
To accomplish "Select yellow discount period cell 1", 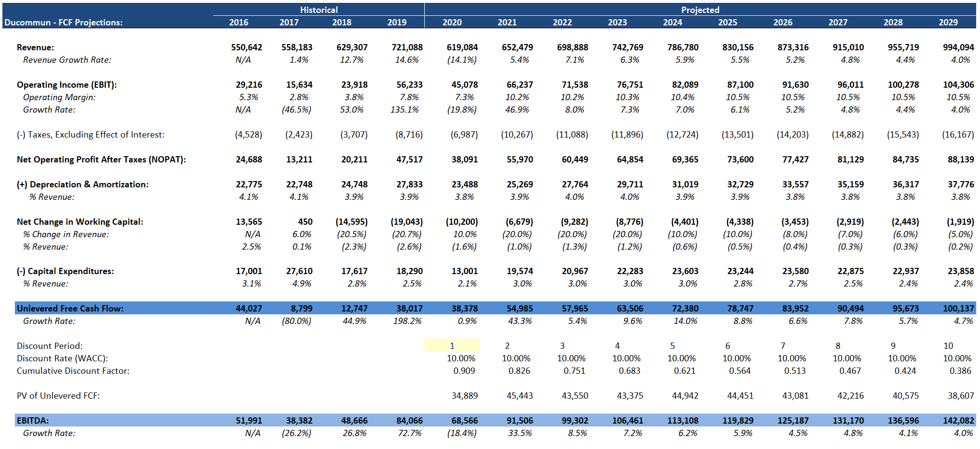I will tap(452, 345).
